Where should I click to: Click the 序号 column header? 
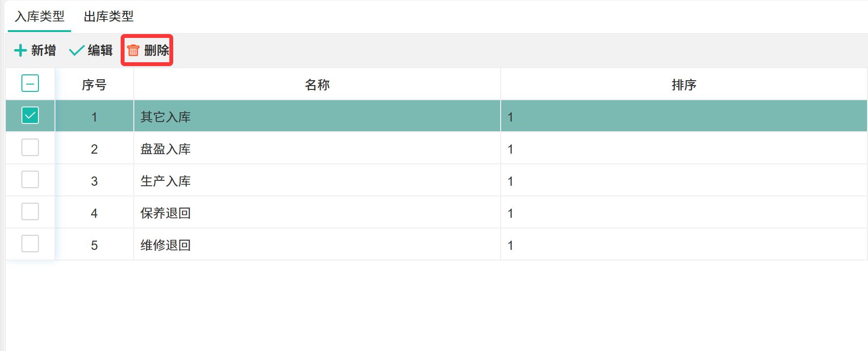pos(94,85)
